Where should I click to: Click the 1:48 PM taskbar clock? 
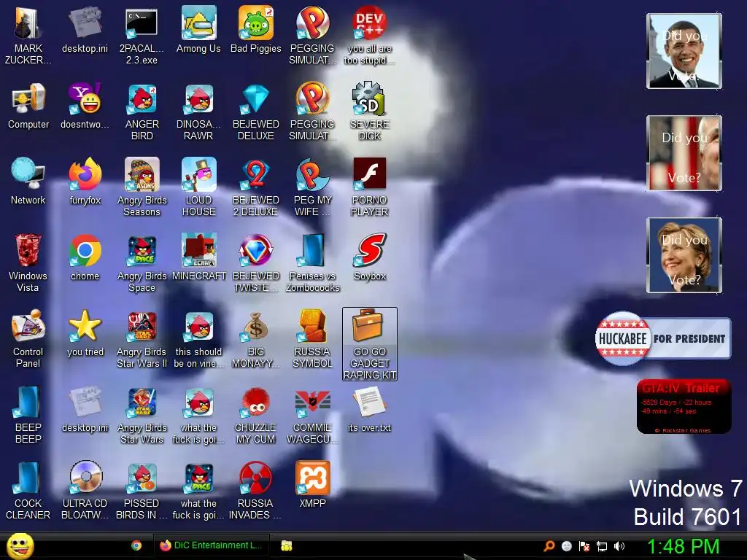pos(683,546)
